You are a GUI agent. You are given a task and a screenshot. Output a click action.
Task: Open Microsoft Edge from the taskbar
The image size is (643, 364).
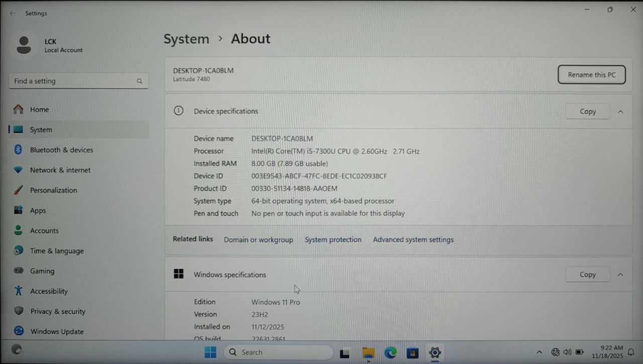pyautogui.click(x=390, y=352)
